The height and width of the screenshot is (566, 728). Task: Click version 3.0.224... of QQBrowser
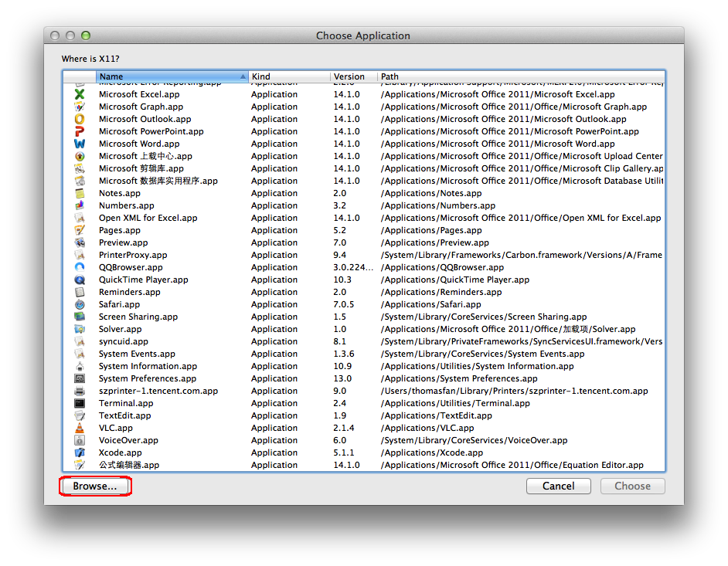353,267
